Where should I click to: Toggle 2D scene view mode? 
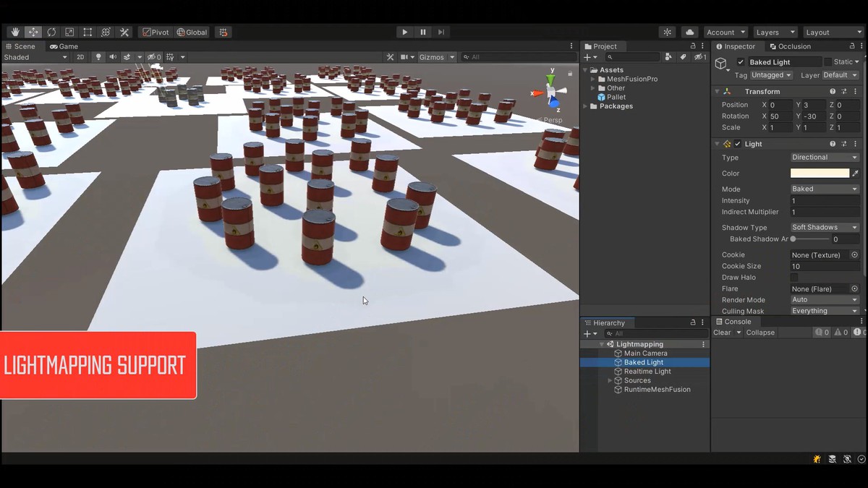(80, 57)
